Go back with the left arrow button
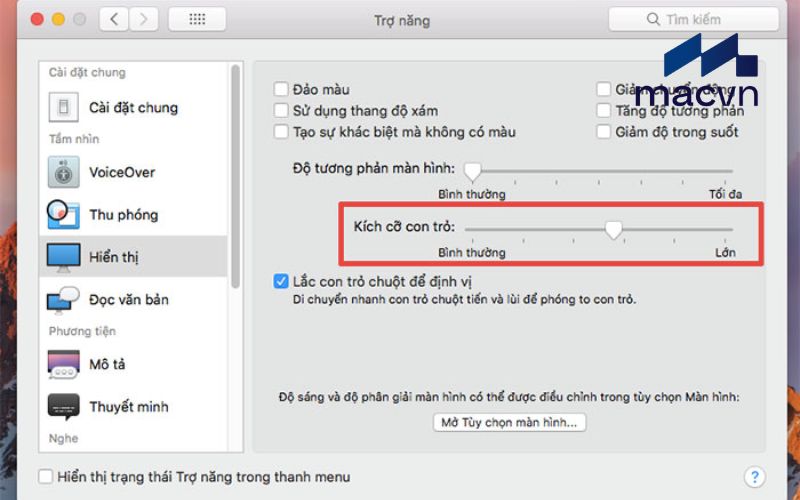The width and height of the screenshot is (800, 500). (114, 19)
